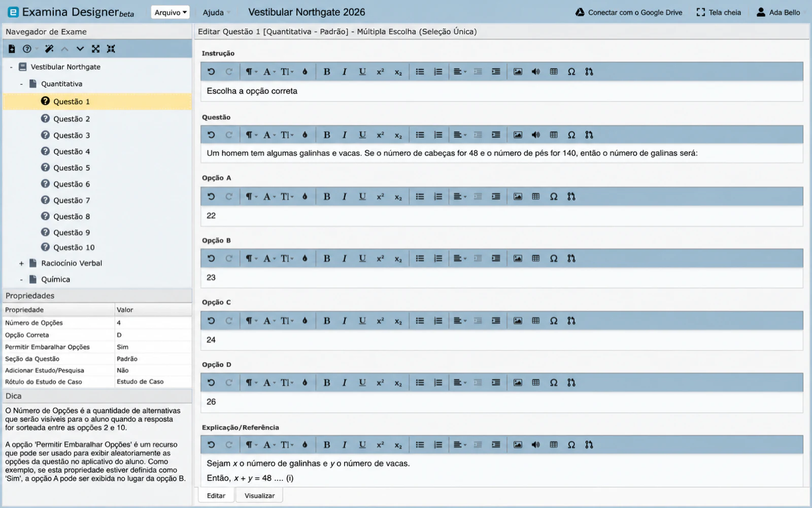
Task: Collapse the Quantitativa section
Action: [21, 84]
